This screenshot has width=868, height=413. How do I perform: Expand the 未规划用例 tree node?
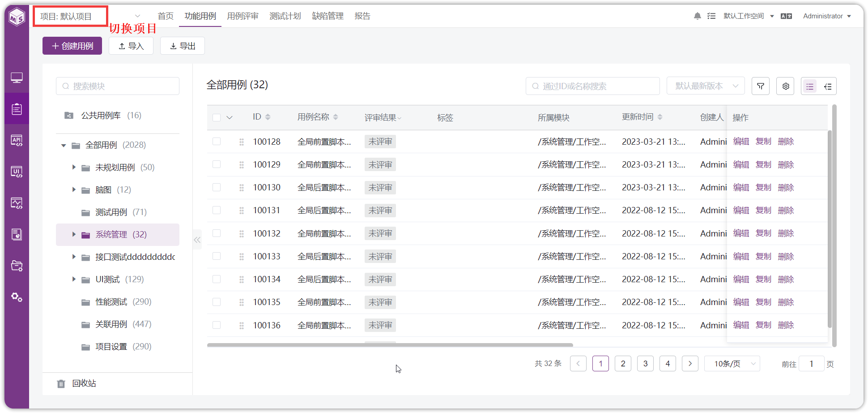pos(74,167)
